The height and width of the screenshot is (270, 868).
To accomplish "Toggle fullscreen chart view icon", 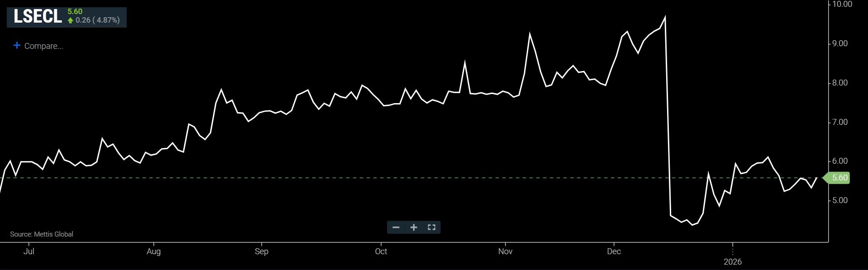I will click(x=431, y=227).
